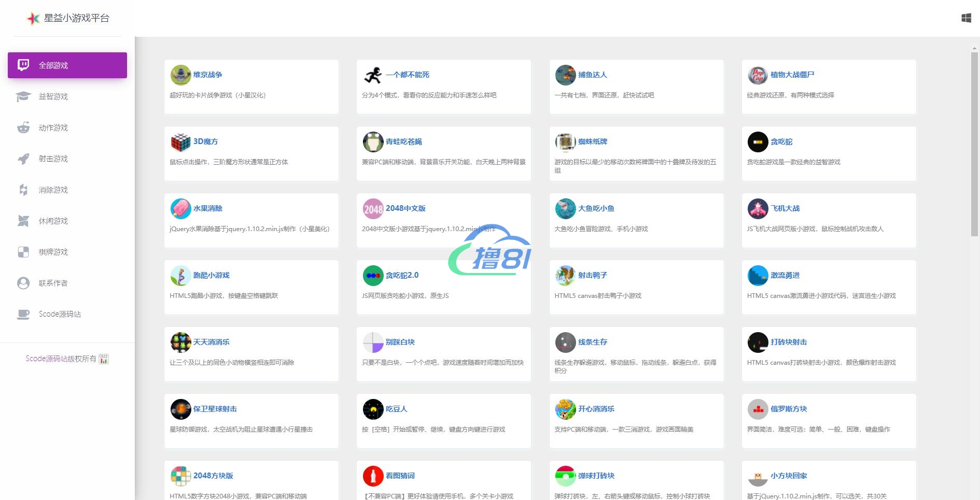Click the 捕鱼达人 game title link
Screen dimensions: 980x500
(592, 75)
